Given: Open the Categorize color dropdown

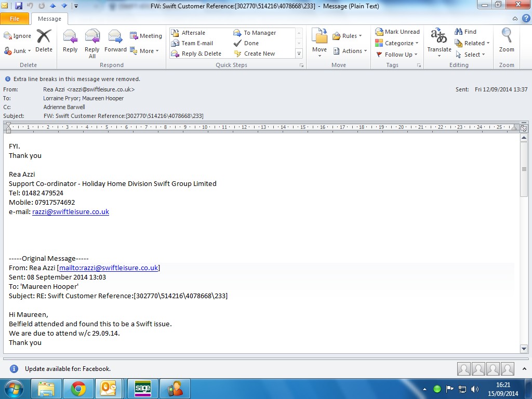Looking at the screenshot, I should point(397,43).
